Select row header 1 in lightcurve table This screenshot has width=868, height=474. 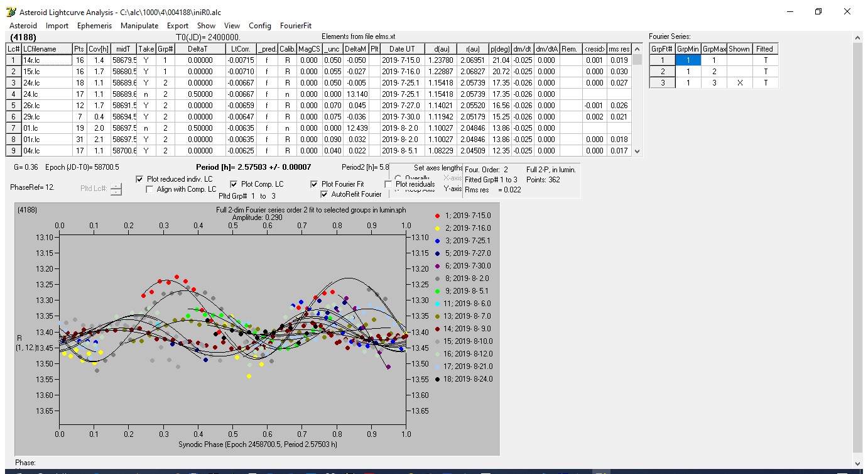(x=14, y=60)
